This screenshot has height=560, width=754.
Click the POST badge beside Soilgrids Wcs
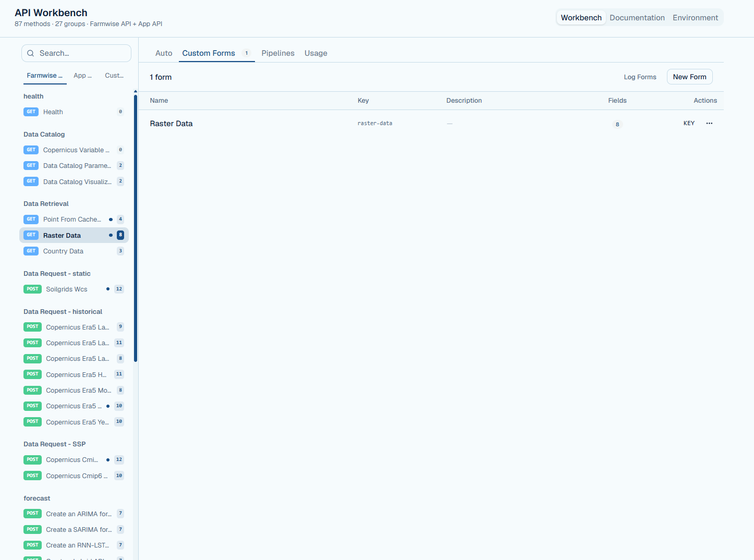pos(32,289)
